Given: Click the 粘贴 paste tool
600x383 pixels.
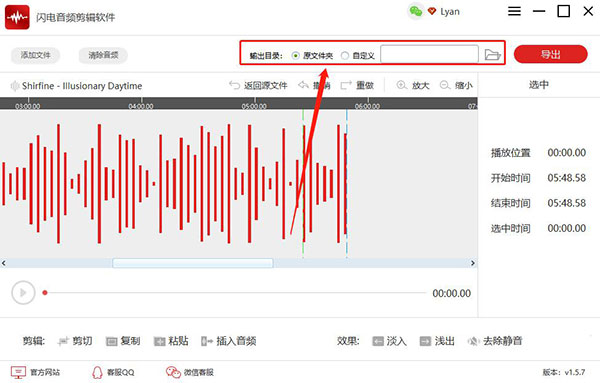Looking at the screenshot, I should tap(171, 341).
